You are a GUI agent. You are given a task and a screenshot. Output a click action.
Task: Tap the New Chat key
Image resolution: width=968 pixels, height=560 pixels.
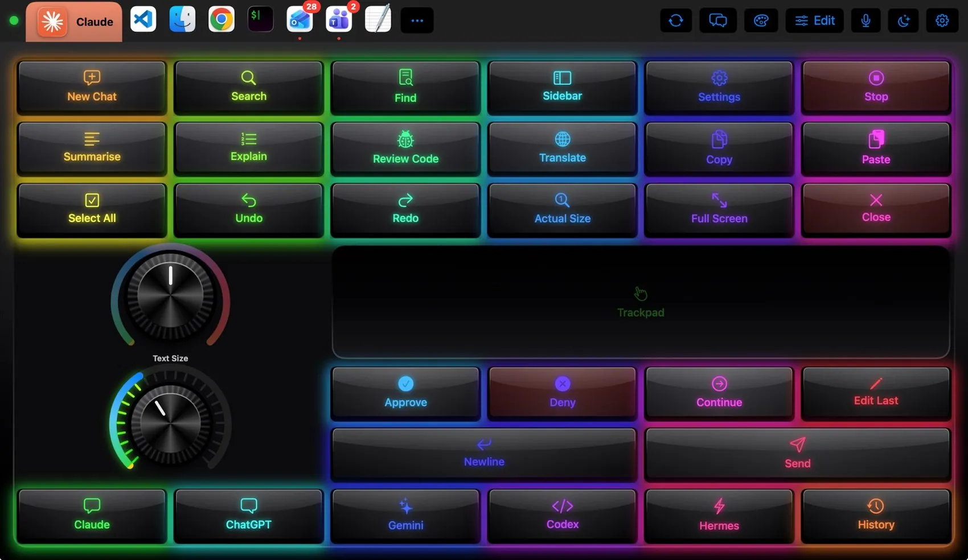point(92,87)
